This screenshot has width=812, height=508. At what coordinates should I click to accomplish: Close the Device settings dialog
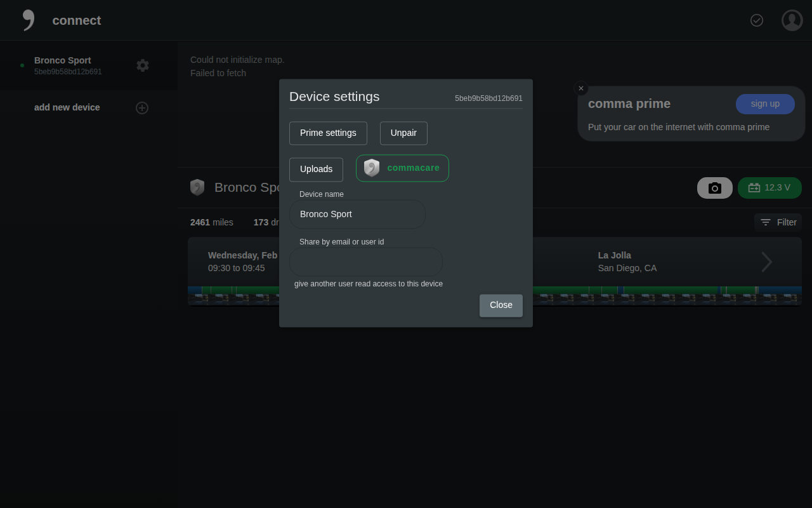tap(501, 305)
